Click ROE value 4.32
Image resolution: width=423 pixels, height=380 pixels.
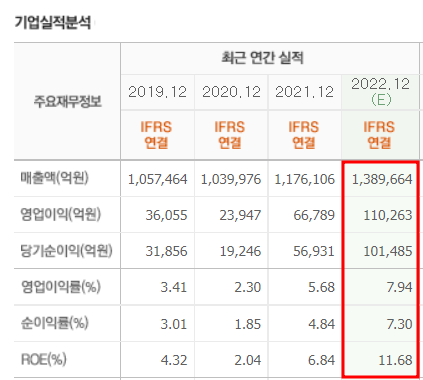coord(174,361)
